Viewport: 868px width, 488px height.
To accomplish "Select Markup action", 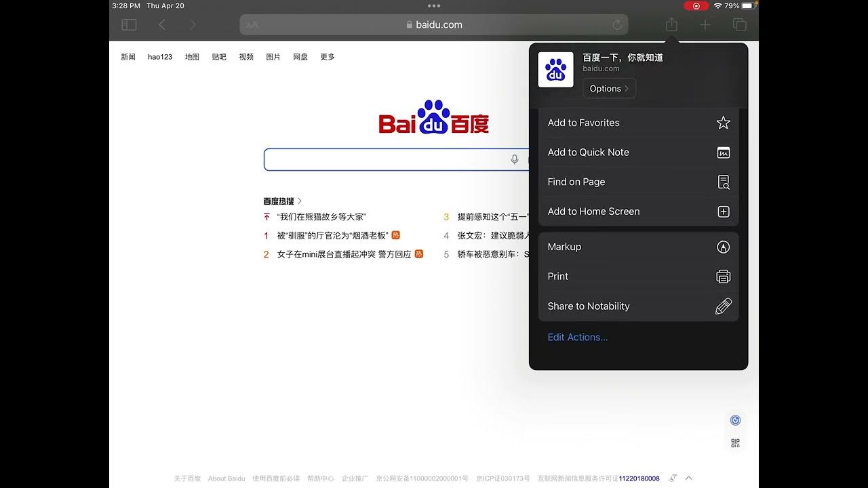I will 638,247.
